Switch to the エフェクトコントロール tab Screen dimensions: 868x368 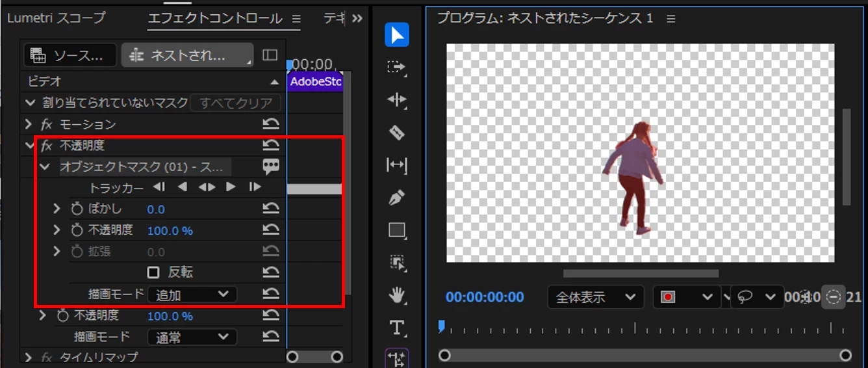point(215,18)
